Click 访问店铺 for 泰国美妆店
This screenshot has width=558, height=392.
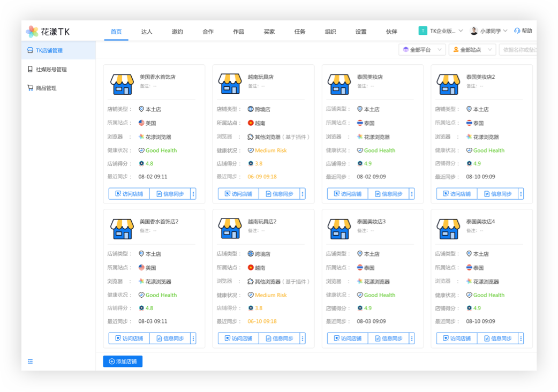(347, 194)
